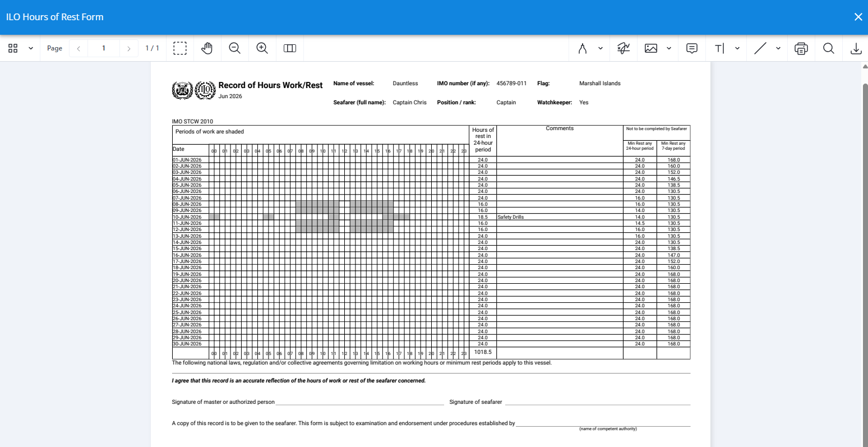This screenshot has height=447, width=868.
Task: Select the text insertion tool
Action: pos(719,48)
